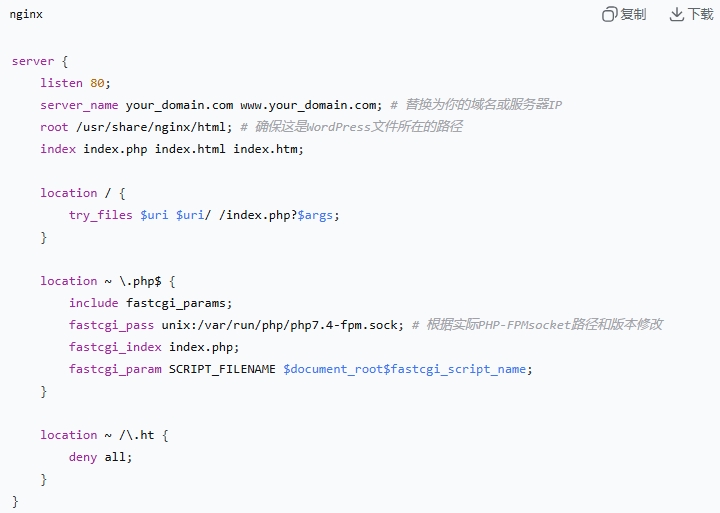
Task: Click the download arrow icon
Action: click(x=677, y=14)
